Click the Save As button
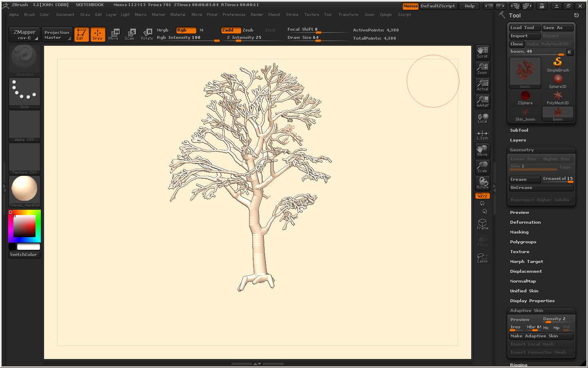The width and height of the screenshot is (588, 368). (x=558, y=28)
